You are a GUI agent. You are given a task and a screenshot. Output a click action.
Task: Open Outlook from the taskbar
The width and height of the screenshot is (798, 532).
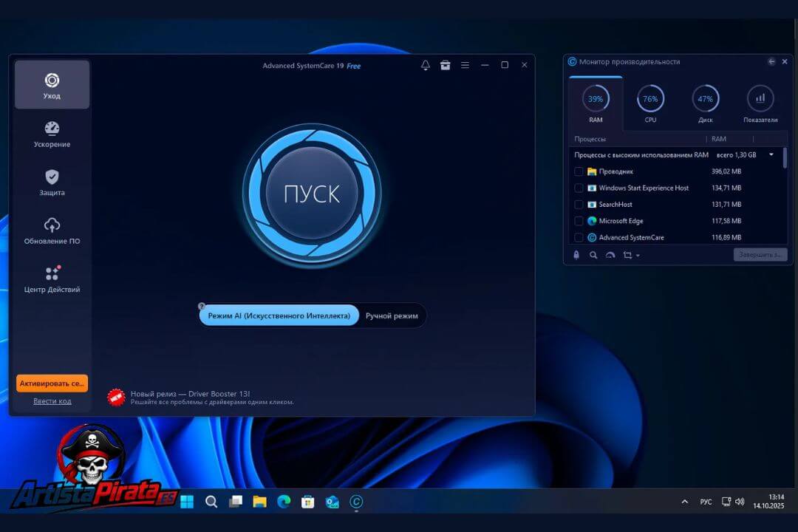[x=332, y=502]
